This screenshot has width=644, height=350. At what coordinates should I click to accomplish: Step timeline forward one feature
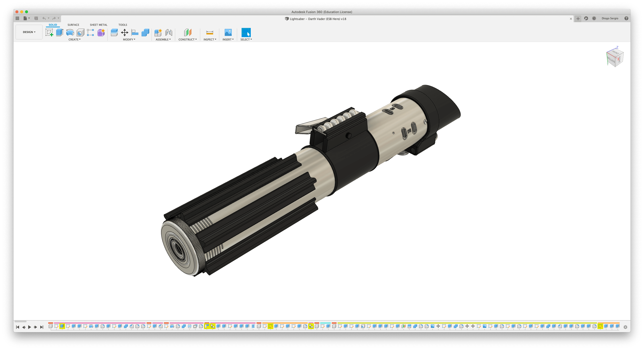[35, 327]
